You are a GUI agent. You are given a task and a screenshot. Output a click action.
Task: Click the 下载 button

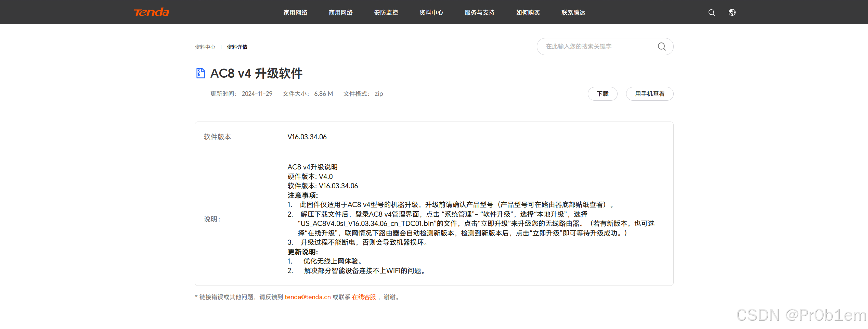(x=603, y=94)
